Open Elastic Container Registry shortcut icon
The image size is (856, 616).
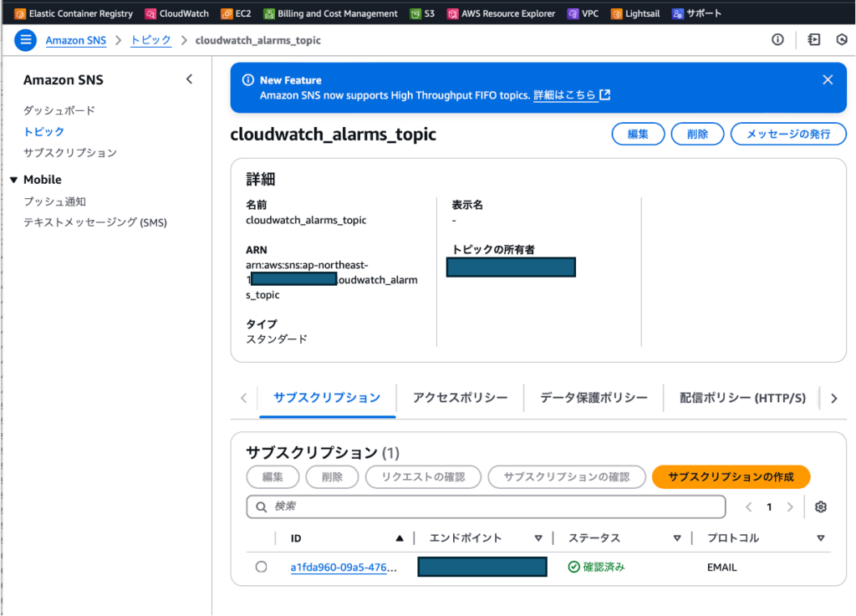point(20,13)
